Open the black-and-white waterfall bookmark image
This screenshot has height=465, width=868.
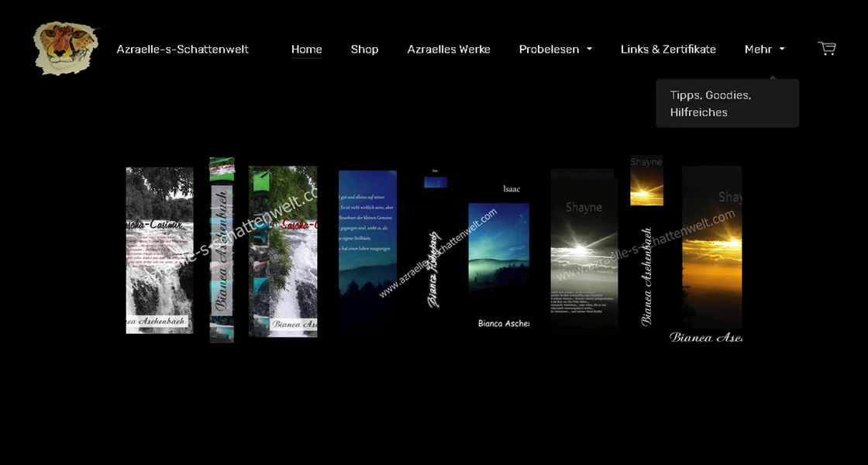(160, 250)
